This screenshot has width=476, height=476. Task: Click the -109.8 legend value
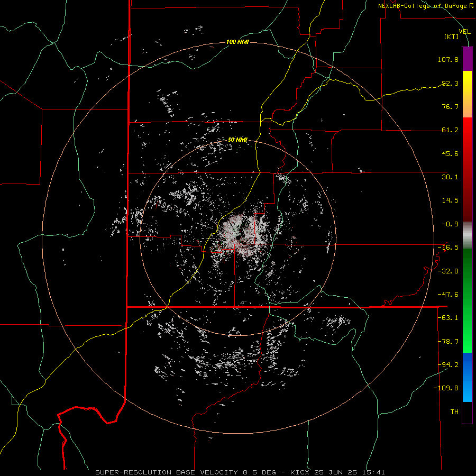(x=446, y=388)
